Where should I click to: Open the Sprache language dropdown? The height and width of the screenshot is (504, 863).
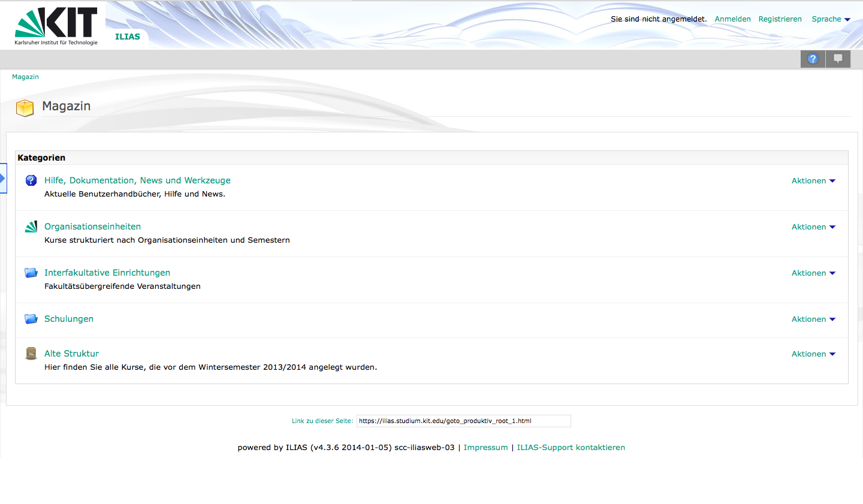(x=831, y=19)
